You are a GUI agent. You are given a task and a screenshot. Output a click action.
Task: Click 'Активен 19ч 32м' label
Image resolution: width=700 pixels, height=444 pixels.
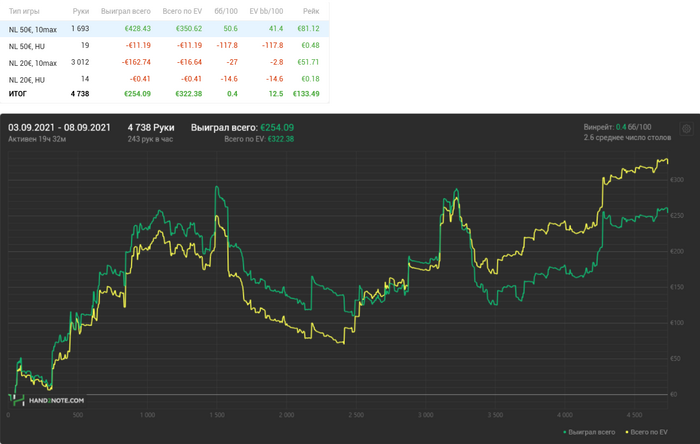(x=37, y=139)
